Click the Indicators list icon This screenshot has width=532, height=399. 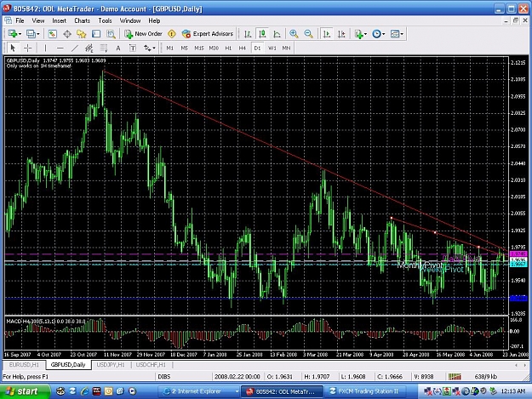(x=358, y=34)
